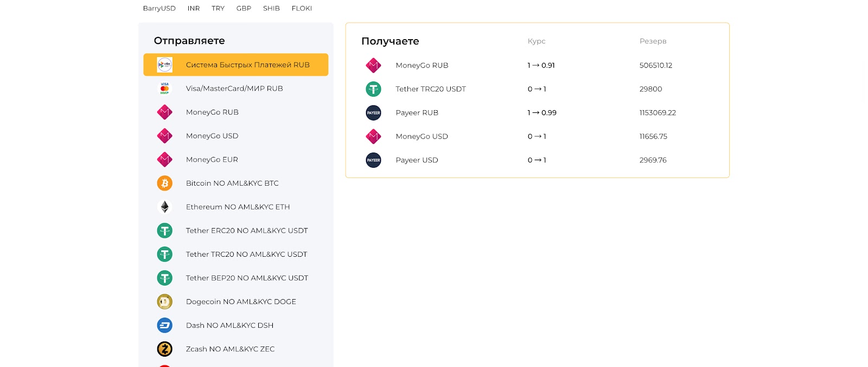Switch to the INR currency tab
The height and width of the screenshot is (367, 868).
194,8
